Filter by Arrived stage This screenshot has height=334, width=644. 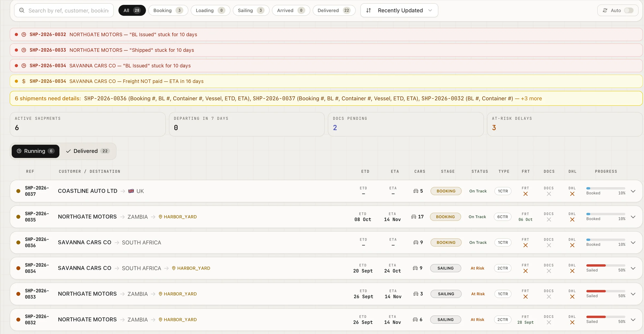pos(291,10)
